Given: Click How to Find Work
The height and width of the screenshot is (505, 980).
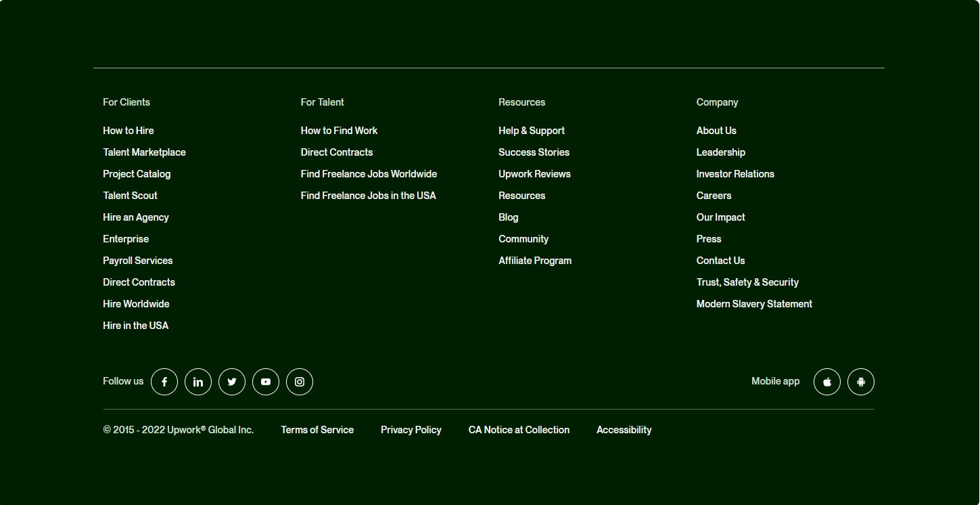Looking at the screenshot, I should 339,131.
